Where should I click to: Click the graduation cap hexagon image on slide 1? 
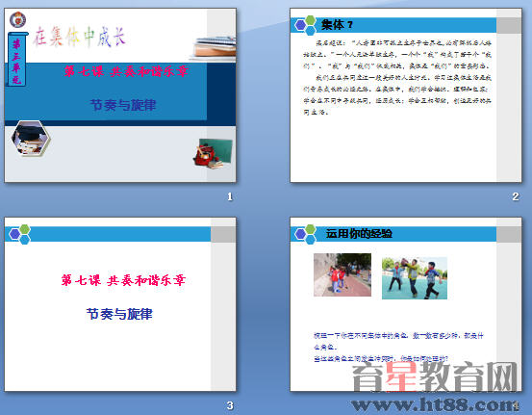[31, 139]
